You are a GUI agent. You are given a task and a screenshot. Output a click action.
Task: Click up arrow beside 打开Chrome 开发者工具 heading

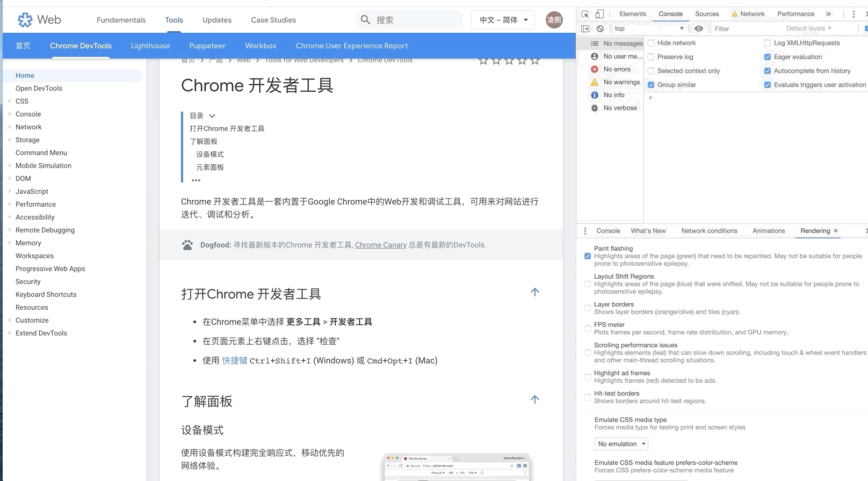coord(535,292)
